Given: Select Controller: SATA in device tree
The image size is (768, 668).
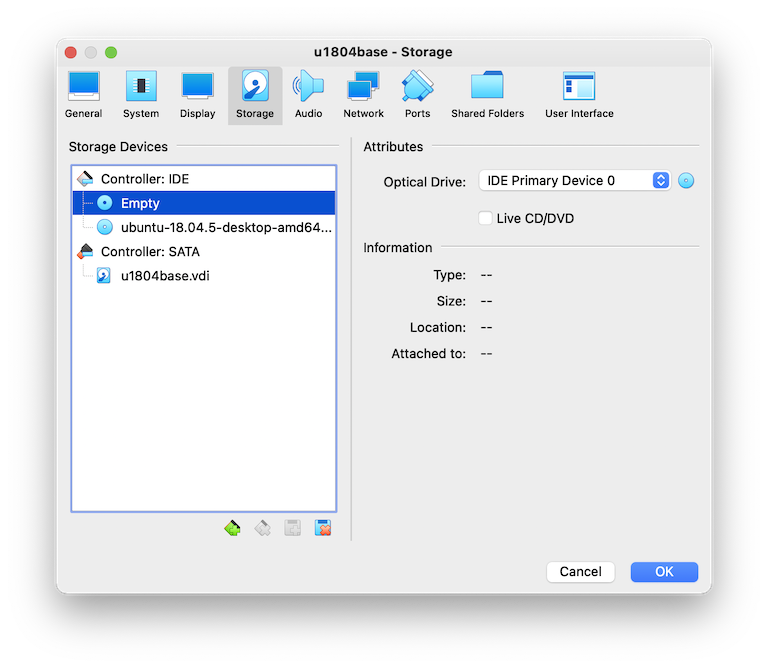Looking at the screenshot, I should (204, 251).
